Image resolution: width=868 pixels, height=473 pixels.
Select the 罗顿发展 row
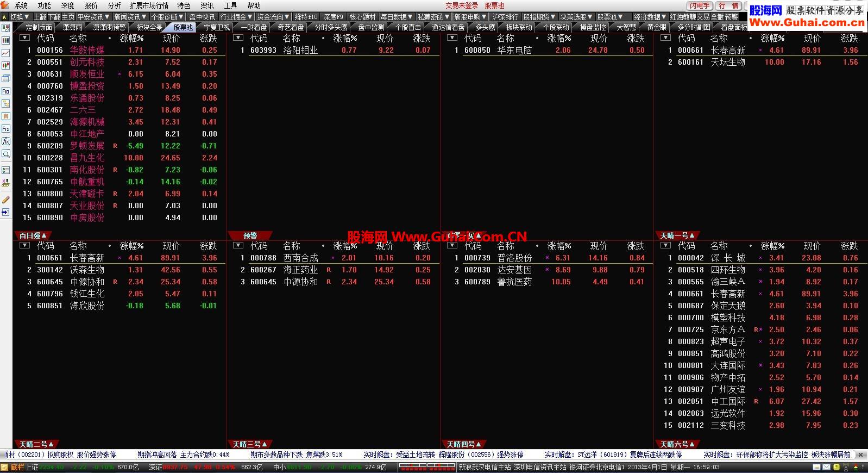[x=119, y=146]
